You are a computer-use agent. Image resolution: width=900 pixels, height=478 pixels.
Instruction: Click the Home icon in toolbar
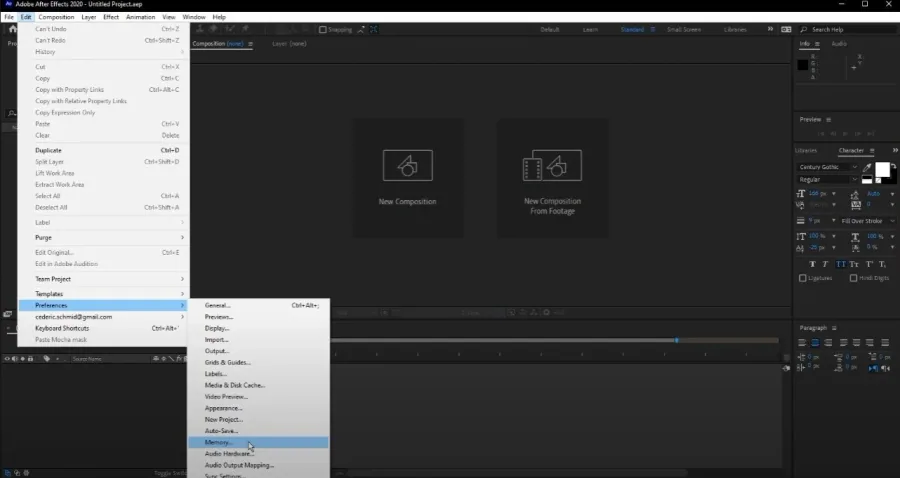click(13, 29)
